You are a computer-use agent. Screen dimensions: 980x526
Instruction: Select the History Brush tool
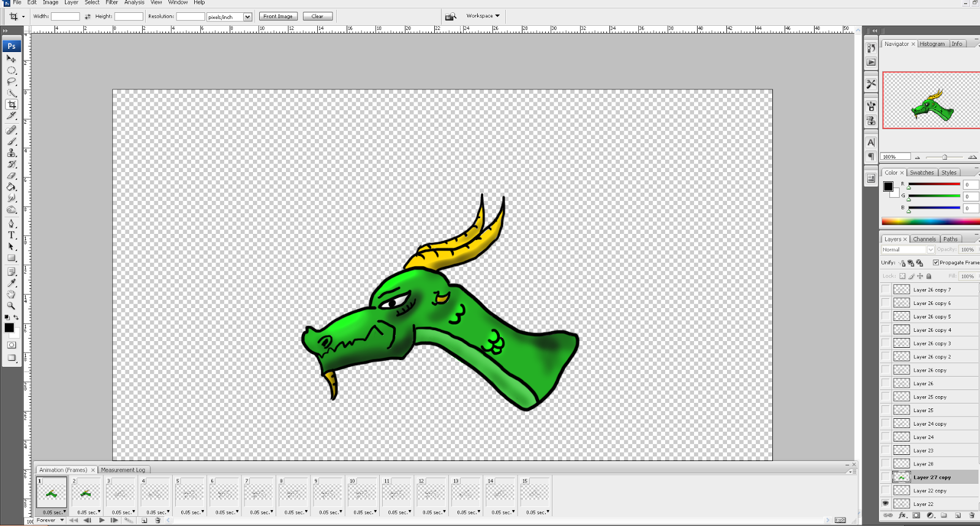[x=11, y=164]
